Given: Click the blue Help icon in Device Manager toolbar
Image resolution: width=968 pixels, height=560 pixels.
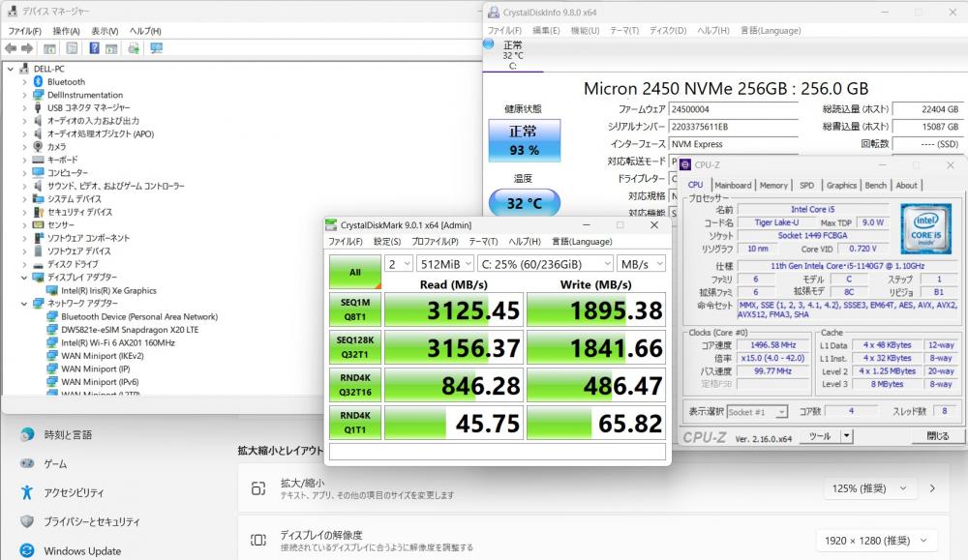Looking at the screenshot, I should [94, 48].
